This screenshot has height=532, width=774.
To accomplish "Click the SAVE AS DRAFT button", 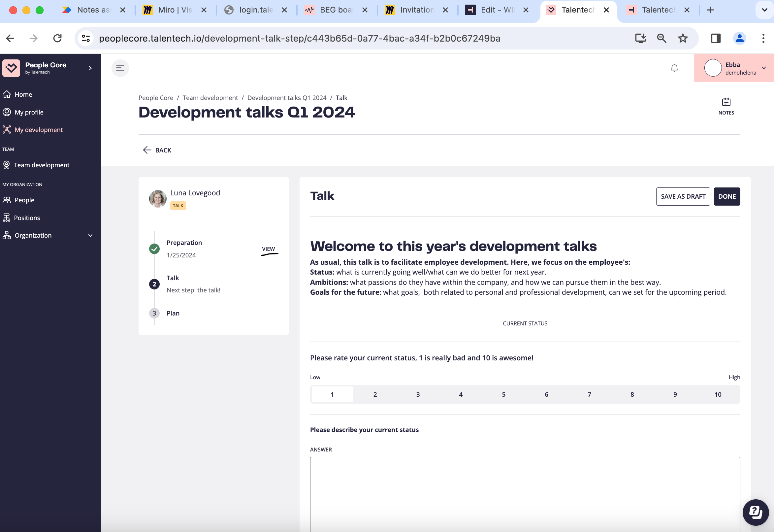I will click(683, 196).
